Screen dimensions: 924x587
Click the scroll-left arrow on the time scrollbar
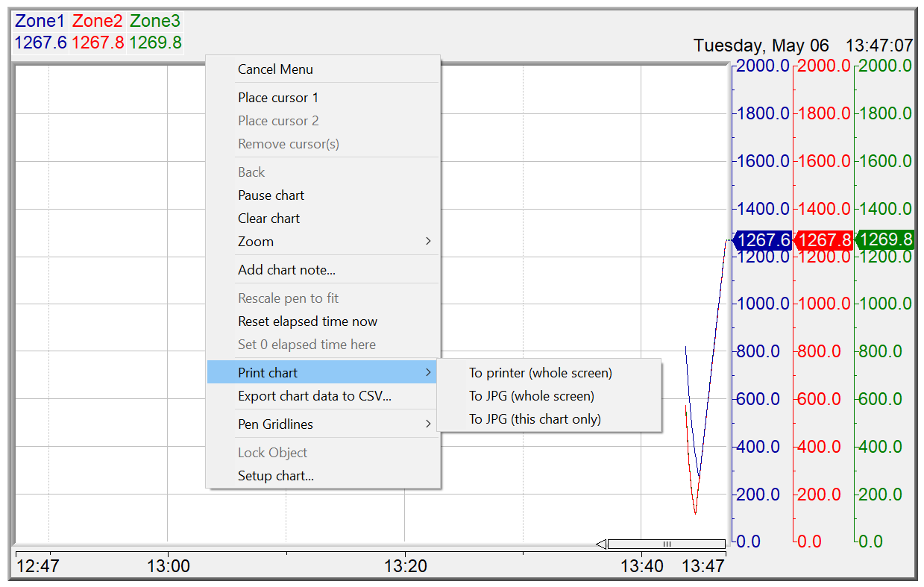(600, 544)
